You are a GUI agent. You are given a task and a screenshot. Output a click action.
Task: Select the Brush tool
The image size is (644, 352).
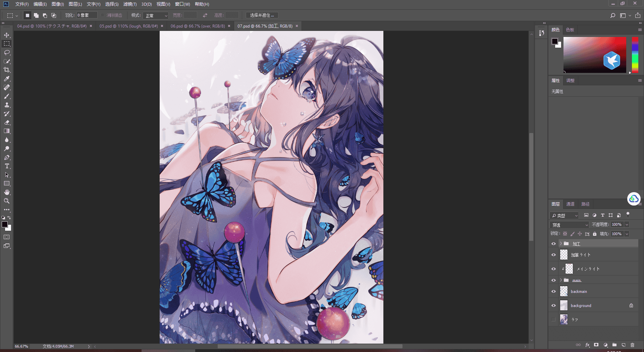(x=7, y=96)
